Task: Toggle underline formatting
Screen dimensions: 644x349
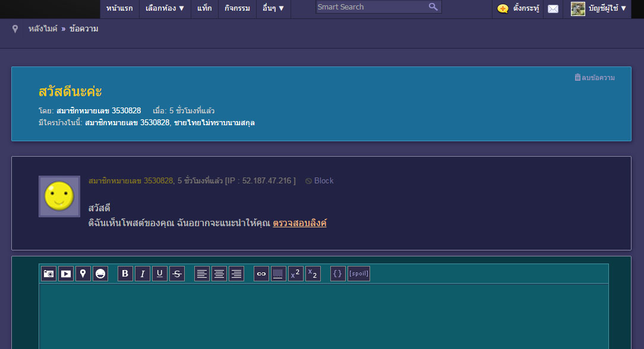Action: (160, 274)
